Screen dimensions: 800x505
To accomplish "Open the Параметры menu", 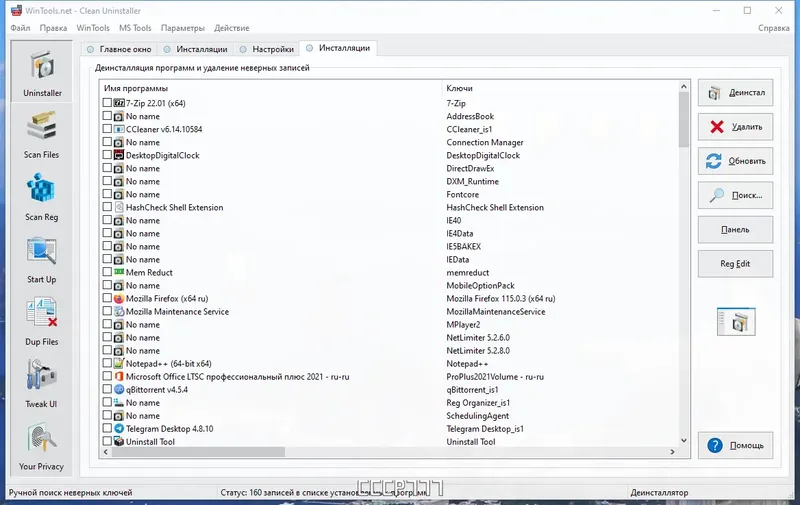I will tap(183, 28).
